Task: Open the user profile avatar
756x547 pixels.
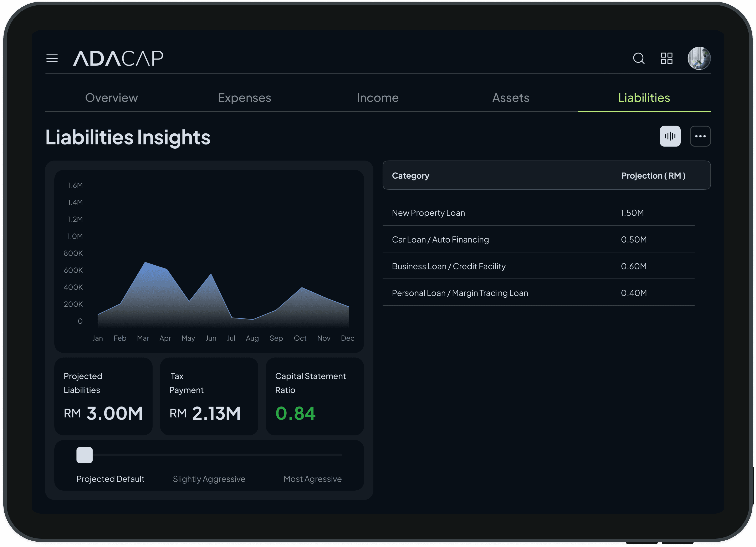Action: click(x=699, y=58)
